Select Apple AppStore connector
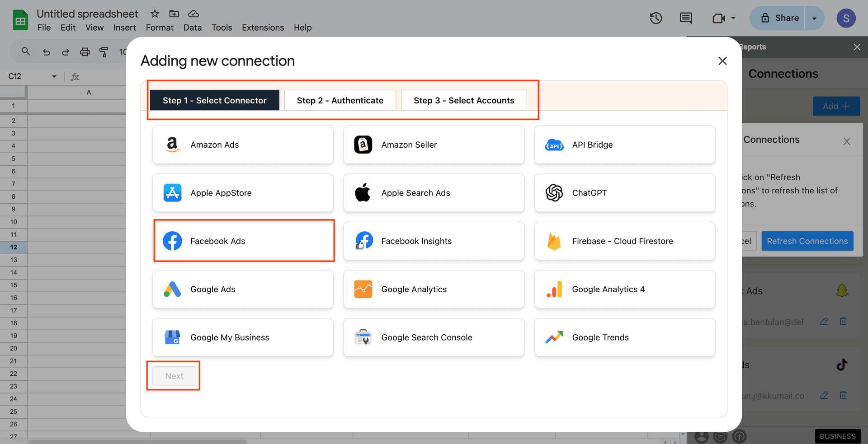 point(243,193)
